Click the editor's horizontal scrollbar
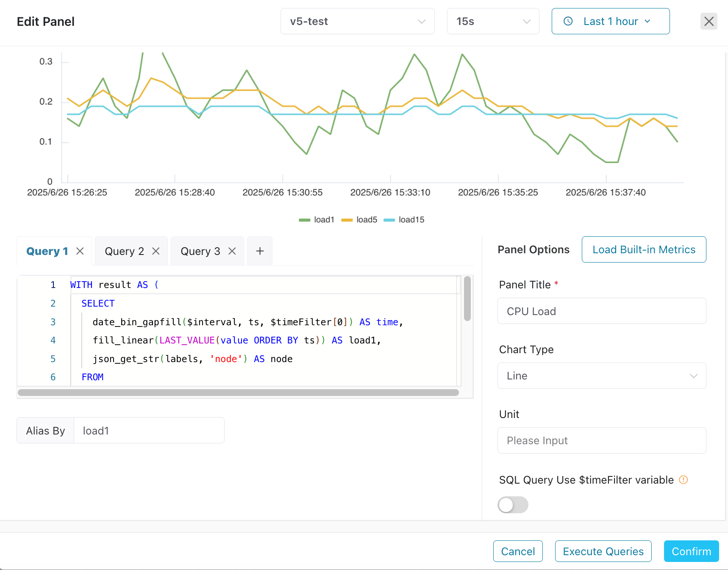This screenshot has height=570, width=728. coord(238,393)
